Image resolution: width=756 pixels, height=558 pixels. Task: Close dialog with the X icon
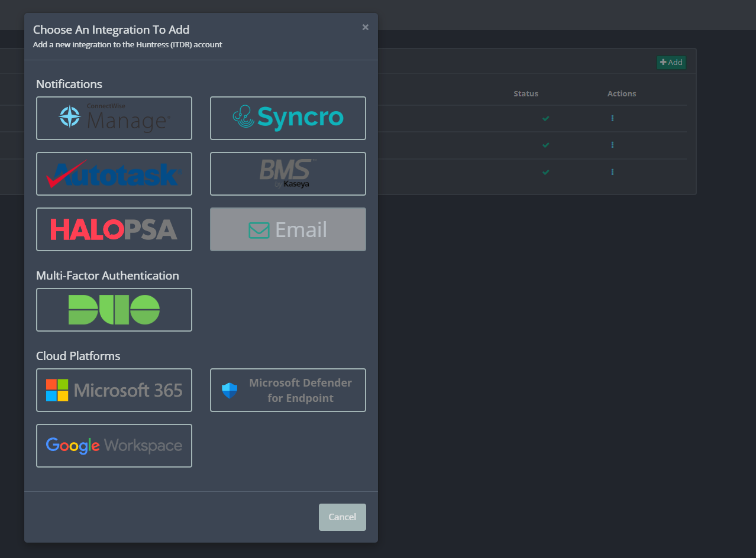pos(366,27)
